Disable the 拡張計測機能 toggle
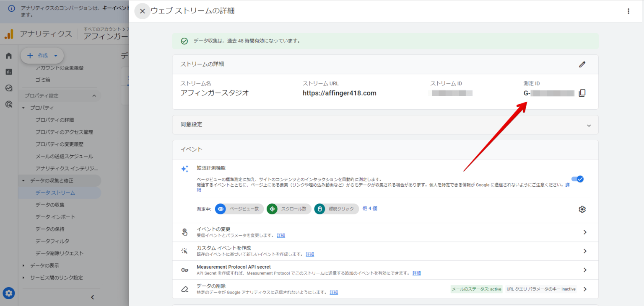Viewport: 644px width, 306px height. (577, 179)
